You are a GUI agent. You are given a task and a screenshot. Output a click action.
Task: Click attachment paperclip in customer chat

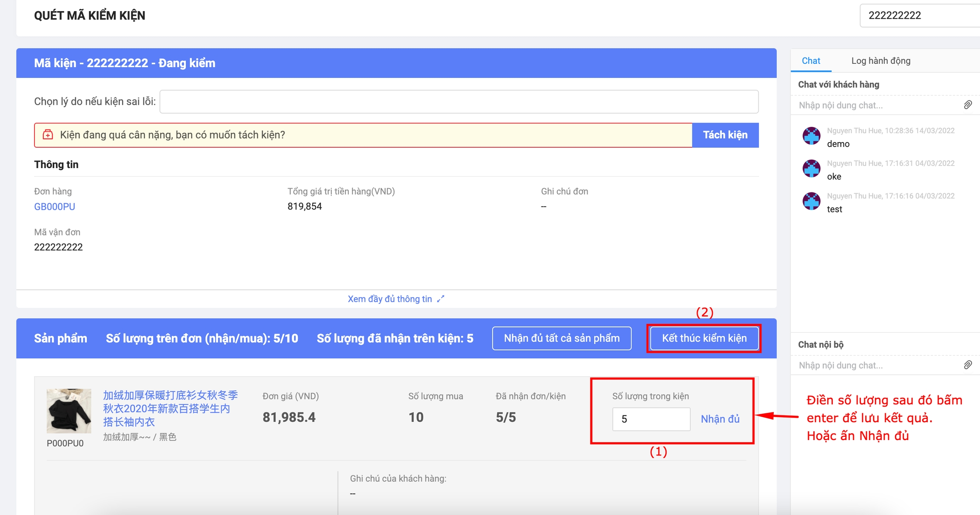pos(968,105)
